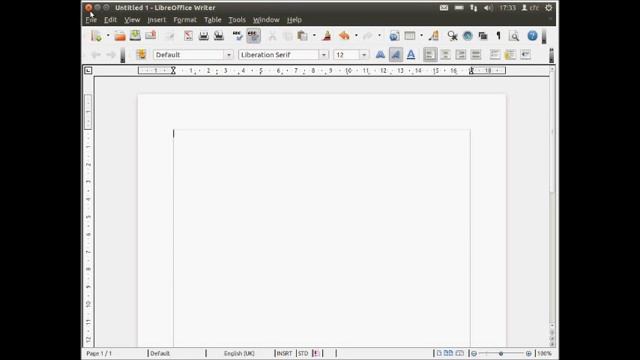Open the View menu
The image size is (640, 360).
[132, 20]
